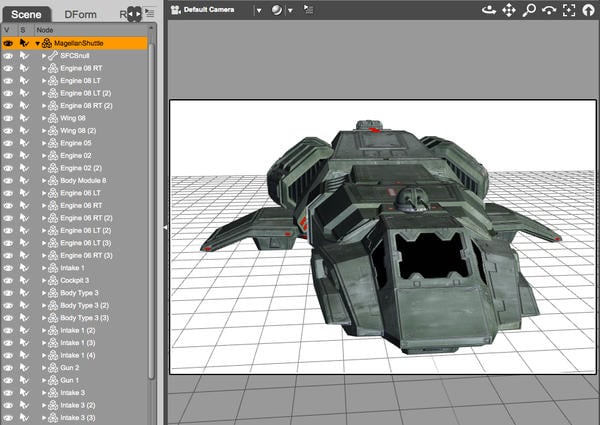Click the pane tab scroll arrows button
This screenshot has width=600, height=425.
(x=134, y=14)
